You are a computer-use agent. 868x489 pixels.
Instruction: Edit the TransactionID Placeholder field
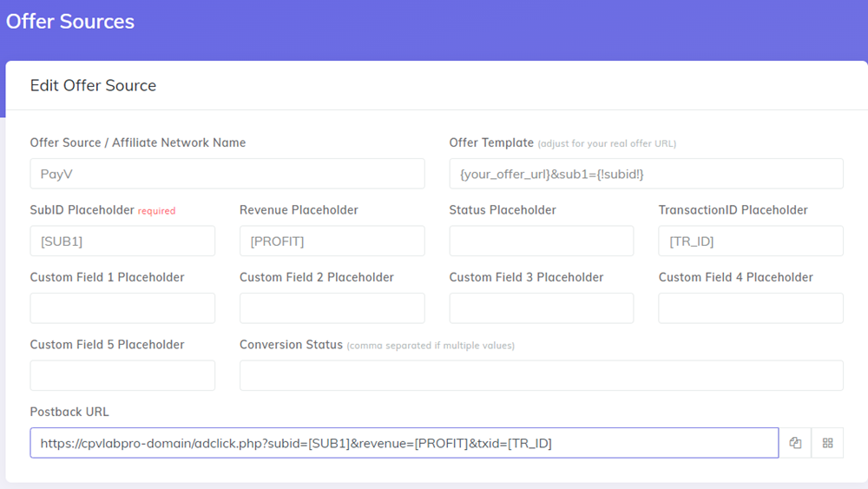(751, 241)
